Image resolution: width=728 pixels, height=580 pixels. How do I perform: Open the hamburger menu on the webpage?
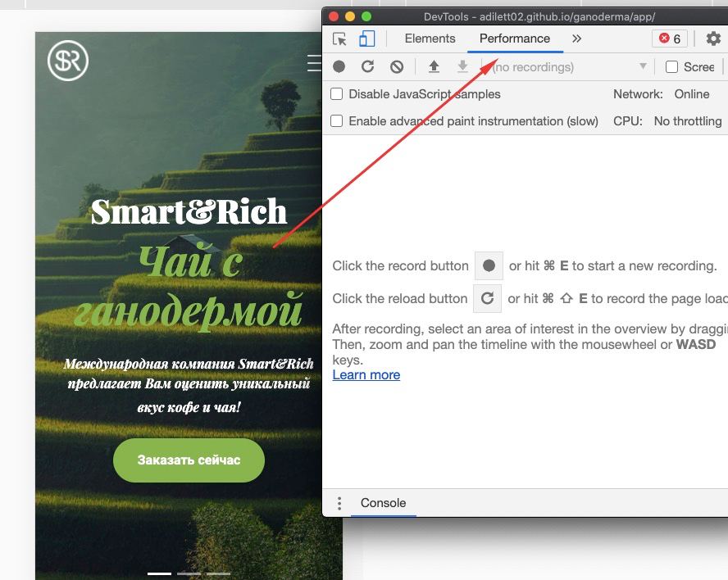[314, 62]
